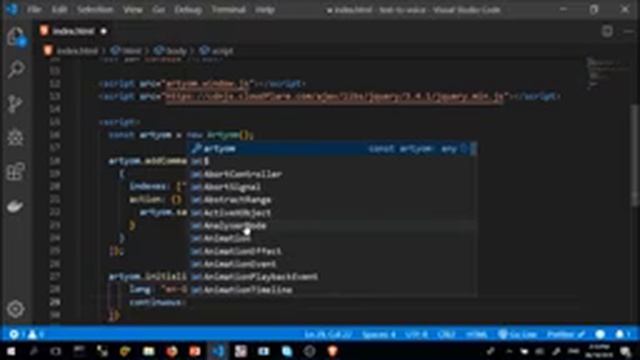Click the line and column status indicator
The image size is (640, 360).
click(328, 335)
